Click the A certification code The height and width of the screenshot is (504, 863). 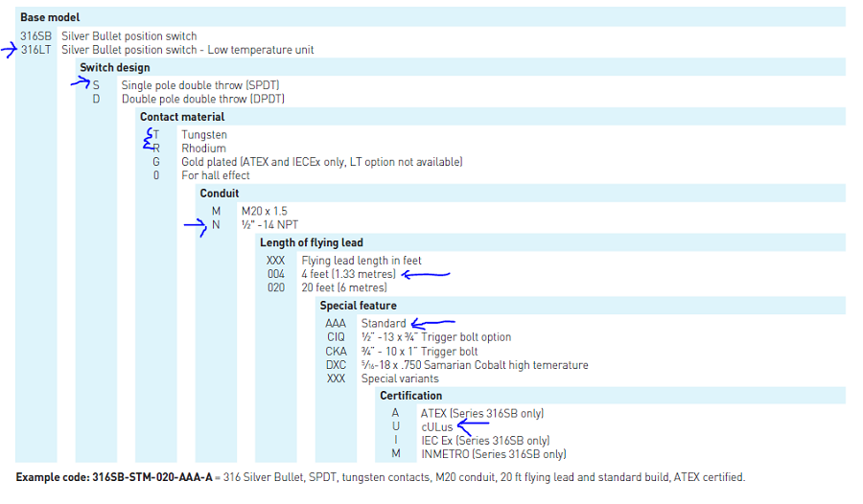[395, 413]
